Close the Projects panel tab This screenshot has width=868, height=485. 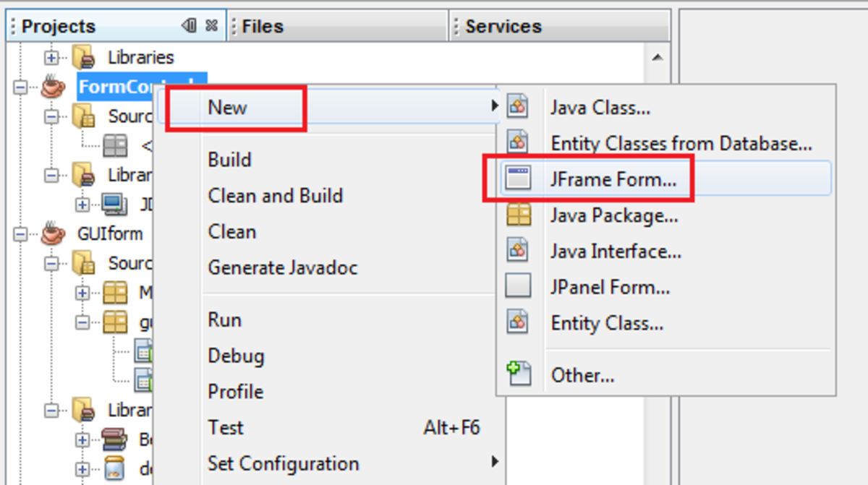tap(211, 26)
